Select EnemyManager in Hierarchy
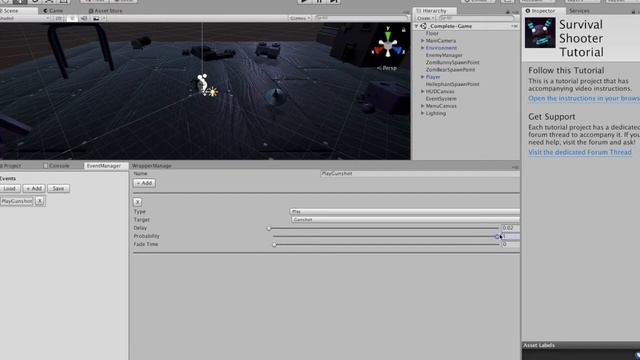640x360 pixels. pos(444,55)
